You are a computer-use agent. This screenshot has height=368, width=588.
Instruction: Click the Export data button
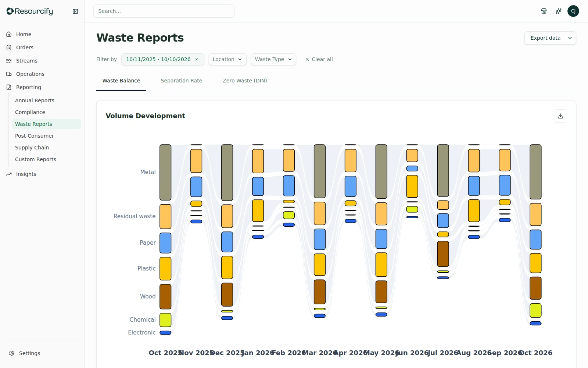(545, 38)
